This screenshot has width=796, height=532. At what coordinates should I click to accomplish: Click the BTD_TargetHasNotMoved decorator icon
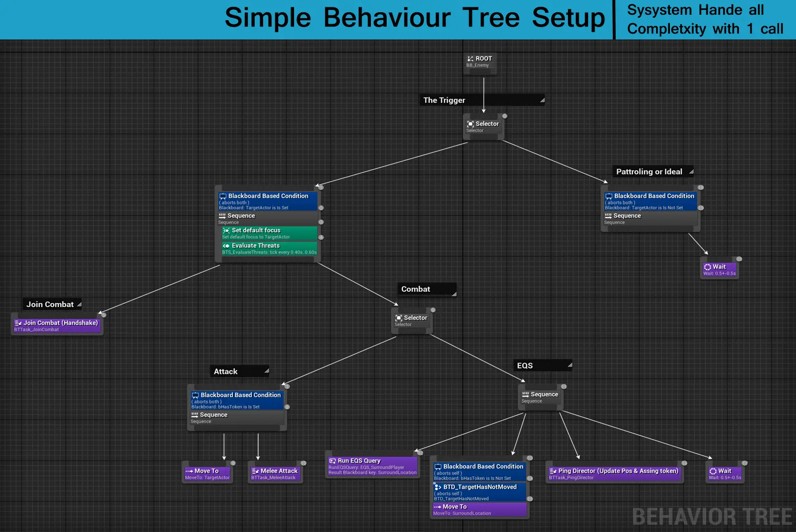[x=437, y=487]
